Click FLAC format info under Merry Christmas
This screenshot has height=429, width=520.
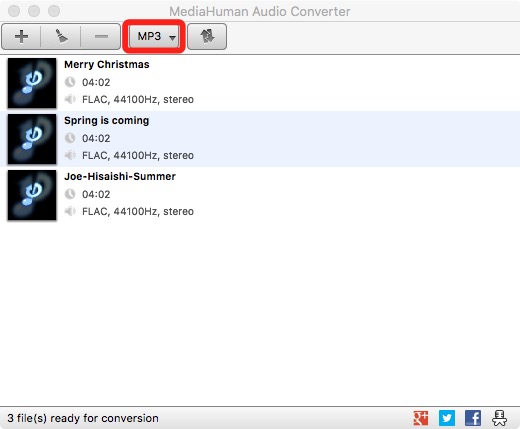tap(138, 99)
